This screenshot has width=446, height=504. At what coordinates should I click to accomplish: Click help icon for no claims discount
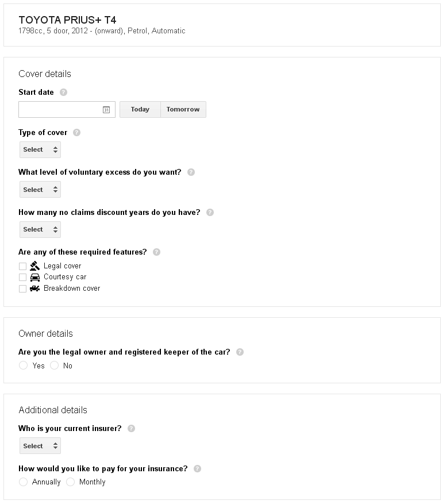pyautogui.click(x=210, y=213)
